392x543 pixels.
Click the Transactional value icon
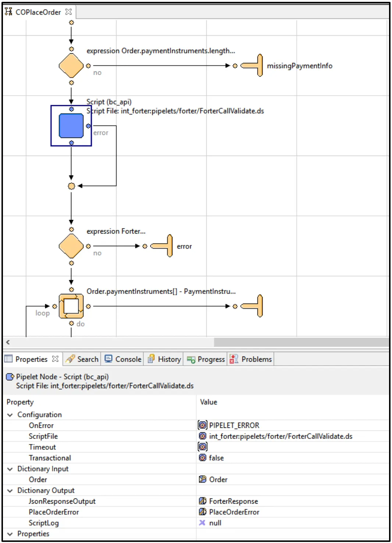202,458
